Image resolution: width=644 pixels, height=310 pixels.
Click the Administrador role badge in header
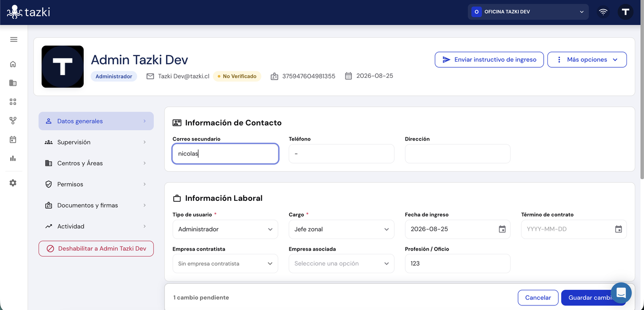point(114,76)
